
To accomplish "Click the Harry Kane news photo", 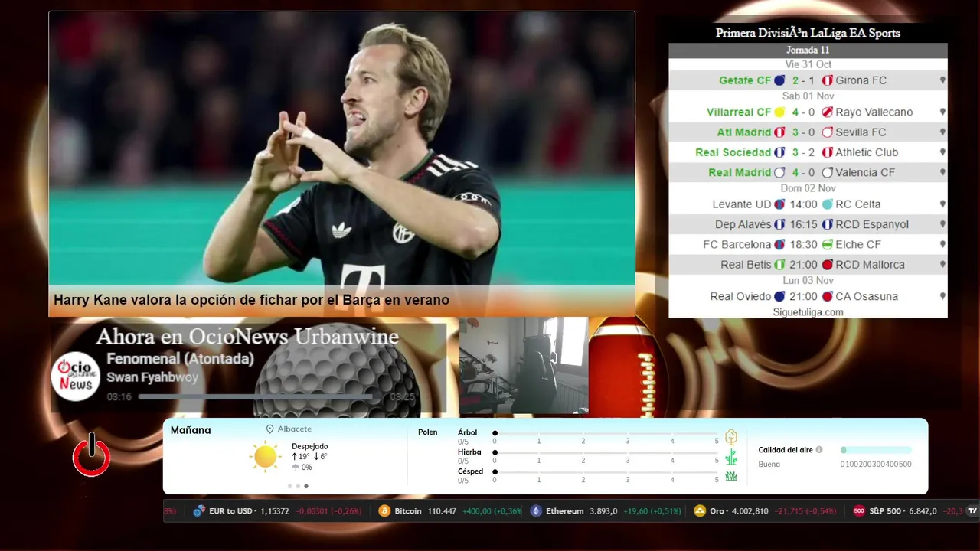I will click(341, 148).
